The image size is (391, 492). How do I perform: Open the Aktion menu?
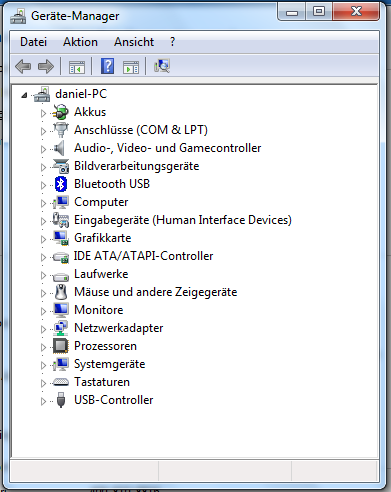(80, 42)
